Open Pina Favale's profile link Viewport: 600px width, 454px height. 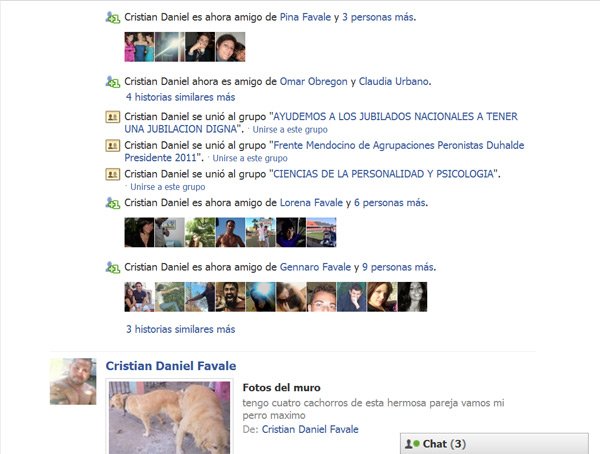[x=305, y=17]
